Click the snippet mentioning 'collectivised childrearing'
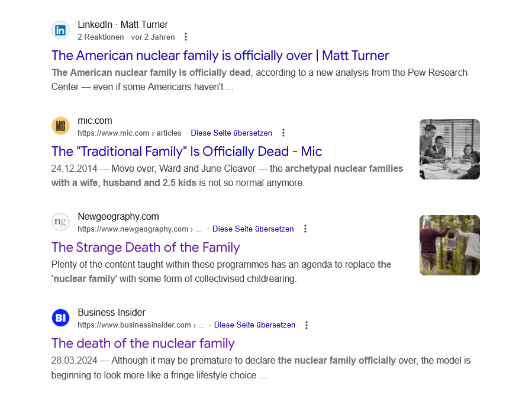Image resolution: width=532 pixels, height=398 pixels. [221, 271]
